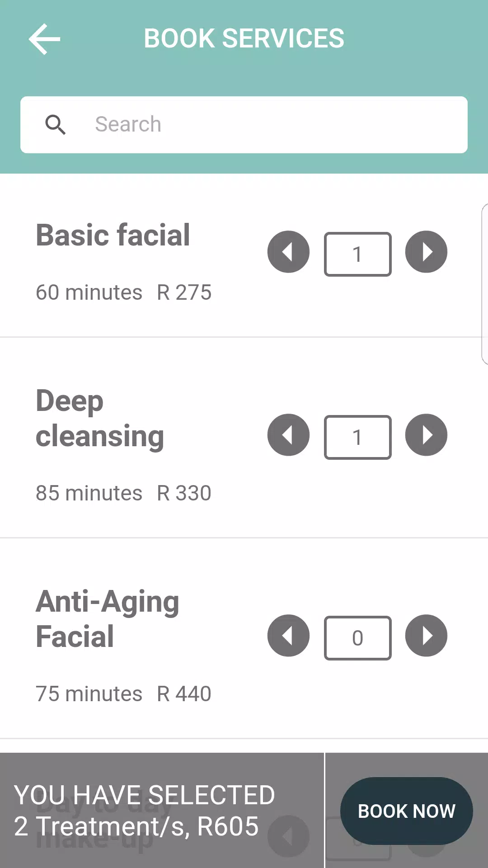Click the search magnifier icon

55,124
